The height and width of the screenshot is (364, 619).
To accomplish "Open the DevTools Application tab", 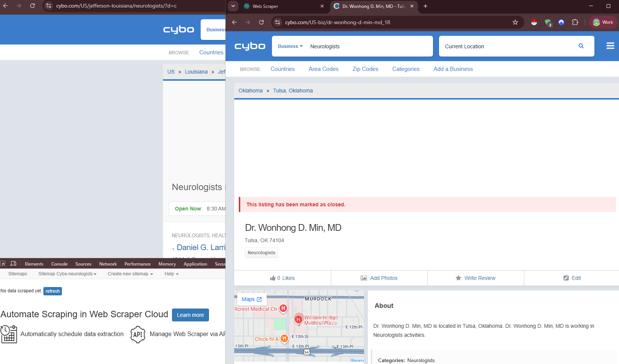I will (195, 264).
